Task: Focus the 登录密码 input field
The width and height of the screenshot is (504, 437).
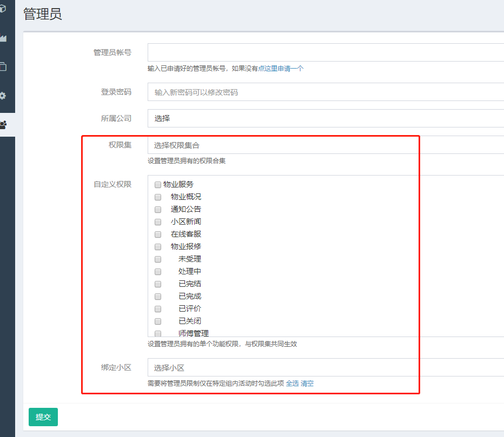Action: click(x=326, y=92)
